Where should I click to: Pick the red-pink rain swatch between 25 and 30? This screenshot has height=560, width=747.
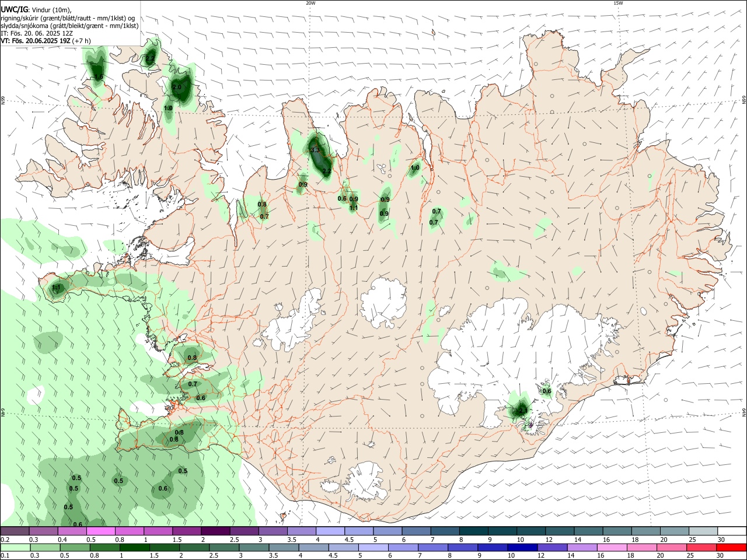pyautogui.click(x=702, y=547)
